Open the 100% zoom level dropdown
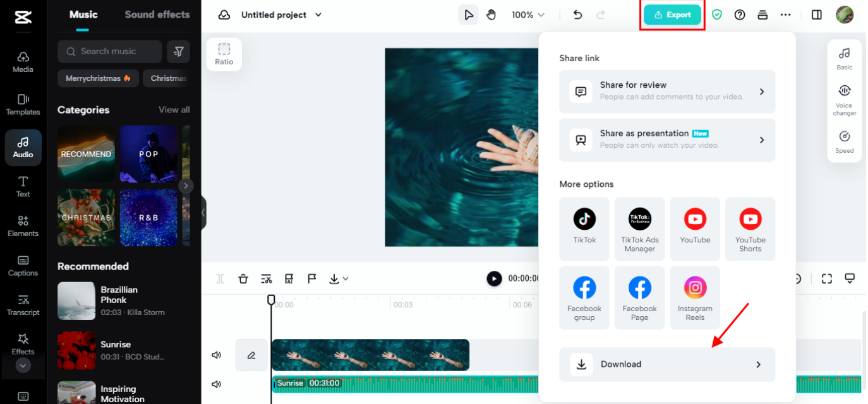The image size is (868, 404). [528, 15]
